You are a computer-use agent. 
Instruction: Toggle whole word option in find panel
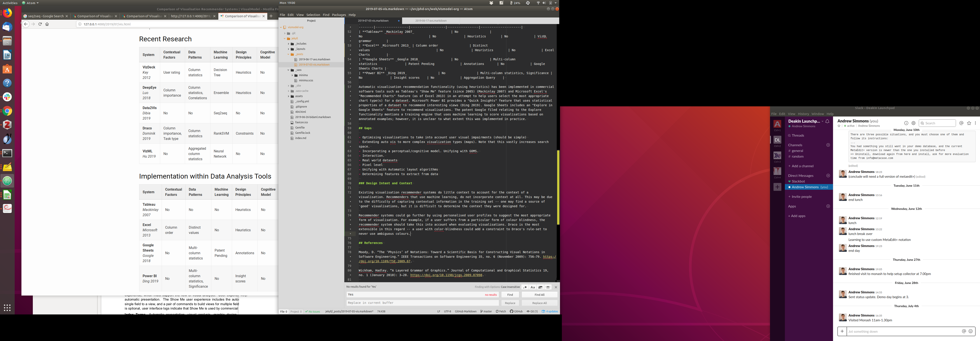(x=548, y=287)
